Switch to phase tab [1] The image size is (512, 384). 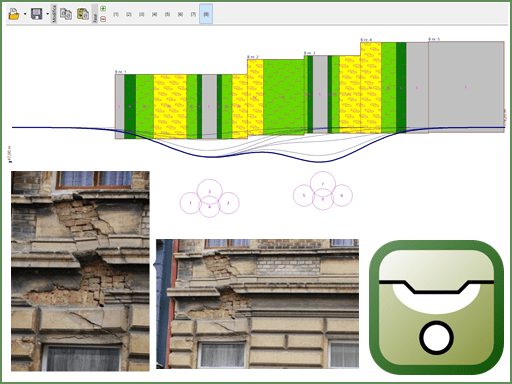click(x=116, y=14)
